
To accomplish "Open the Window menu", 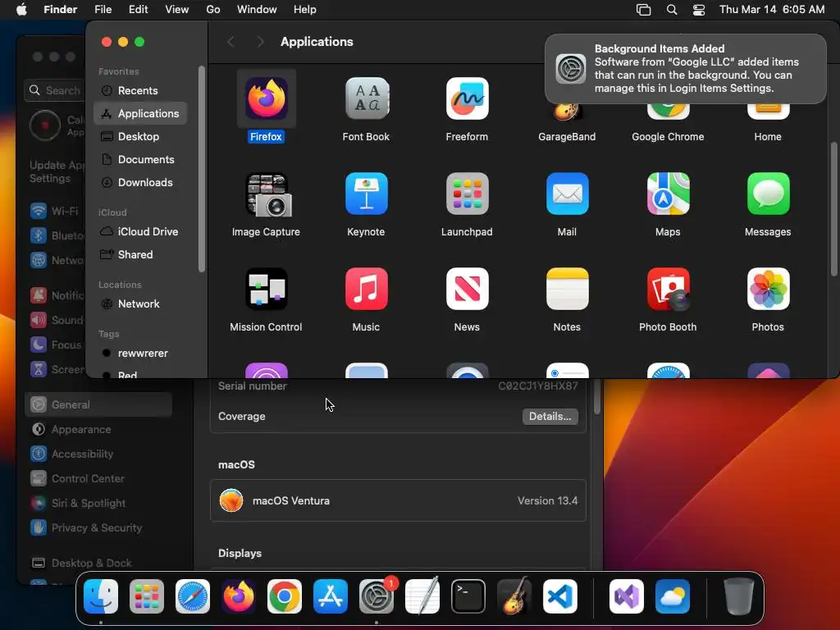I will (257, 10).
